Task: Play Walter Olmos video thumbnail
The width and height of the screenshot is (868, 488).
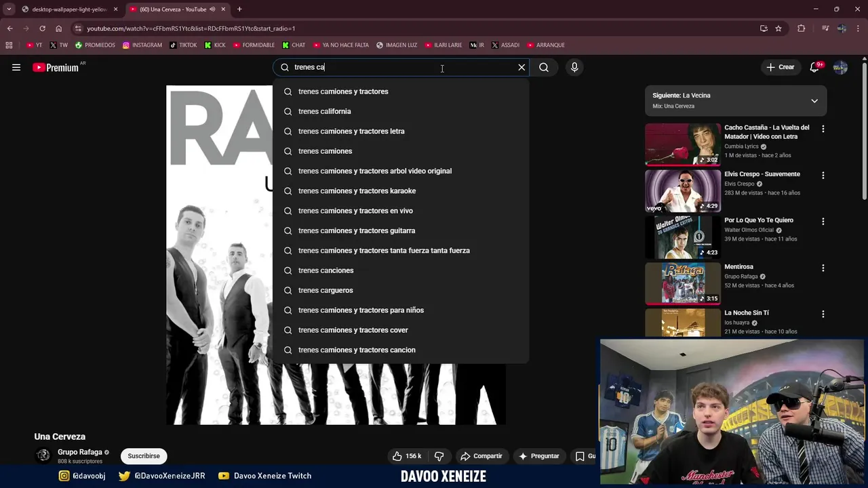Action: point(682,237)
